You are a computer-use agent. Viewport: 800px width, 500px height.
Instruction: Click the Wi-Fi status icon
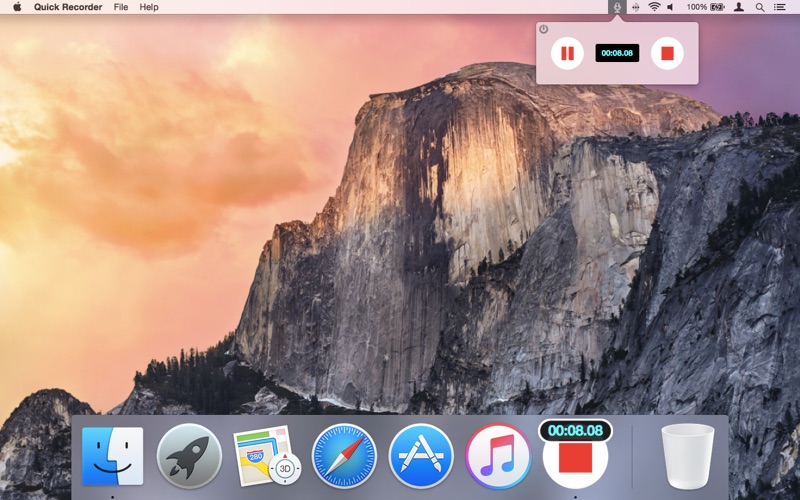coord(654,7)
